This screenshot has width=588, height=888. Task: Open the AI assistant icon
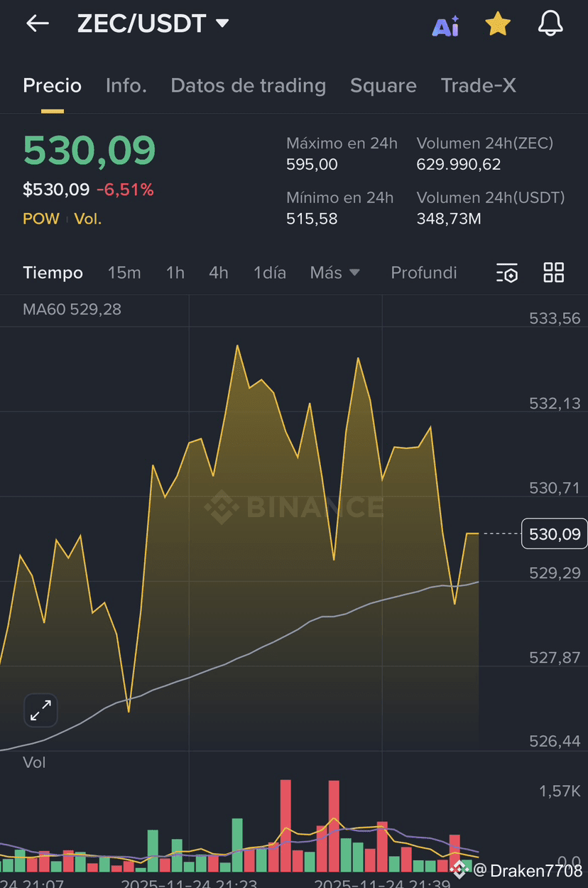[x=446, y=26]
